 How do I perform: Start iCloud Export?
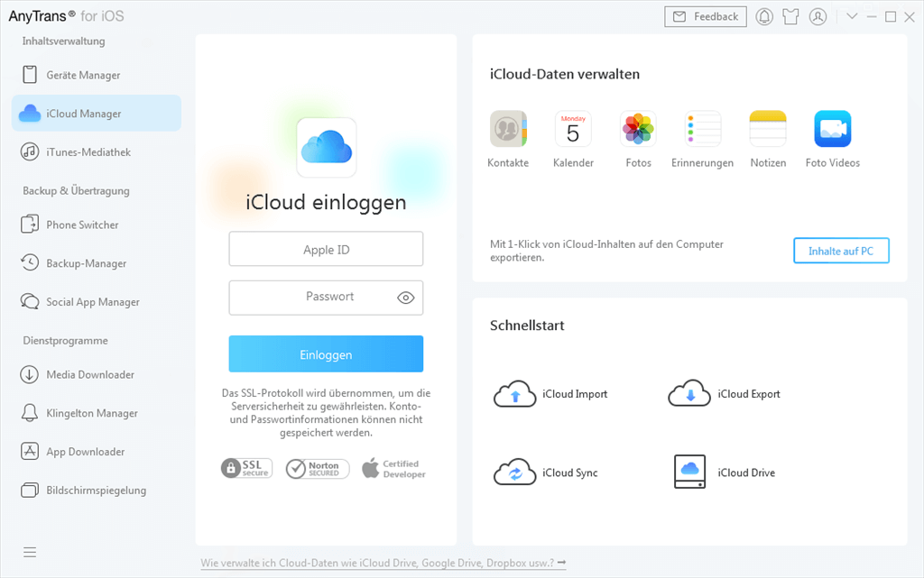[725, 394]
